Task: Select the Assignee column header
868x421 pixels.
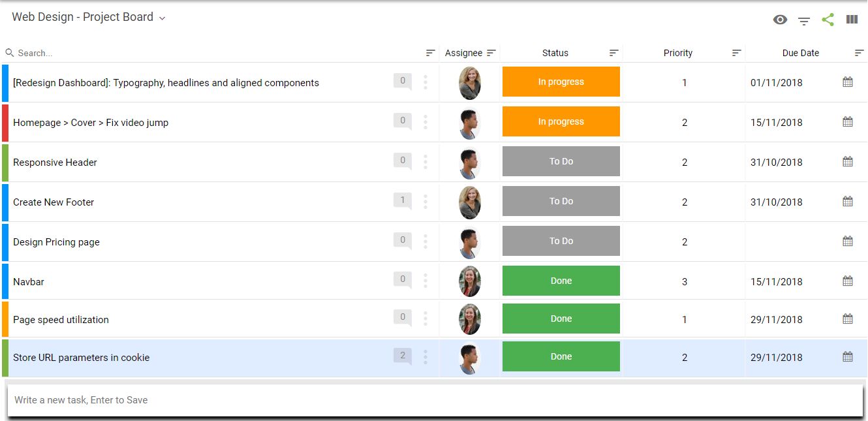Action: click(463, 52)
